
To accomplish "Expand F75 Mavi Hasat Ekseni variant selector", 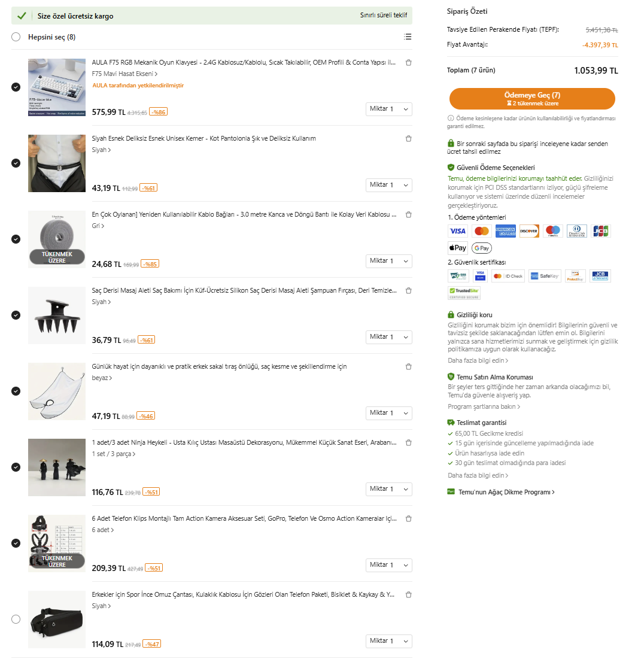I will pyautogui.click(x=124, y=74).
